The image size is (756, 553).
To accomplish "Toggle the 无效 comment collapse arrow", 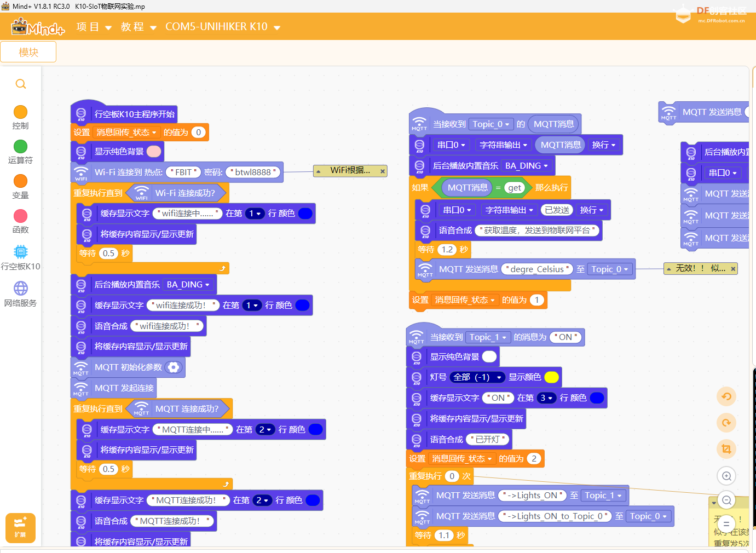I will (668, 269).
